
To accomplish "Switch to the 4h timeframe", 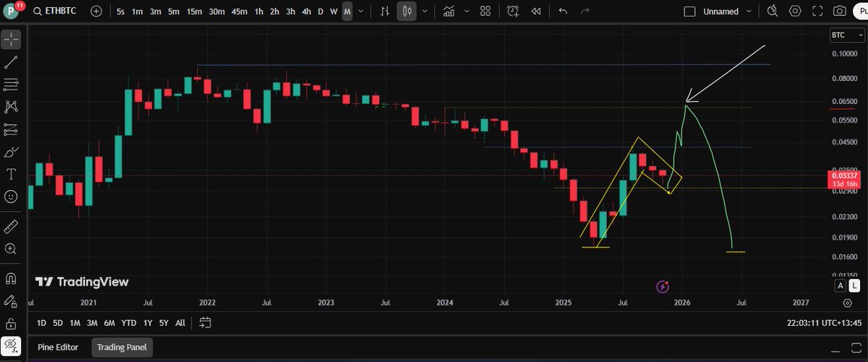I will [307, 12].
